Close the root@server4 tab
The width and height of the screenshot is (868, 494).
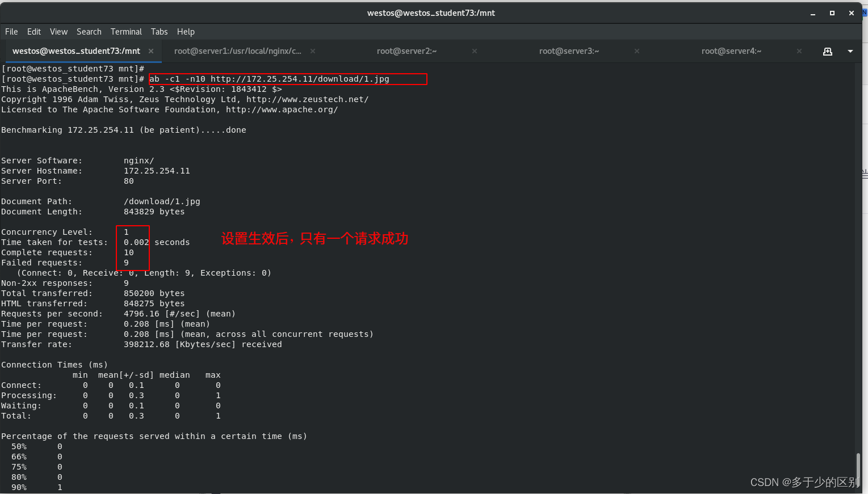coord(799,51)
